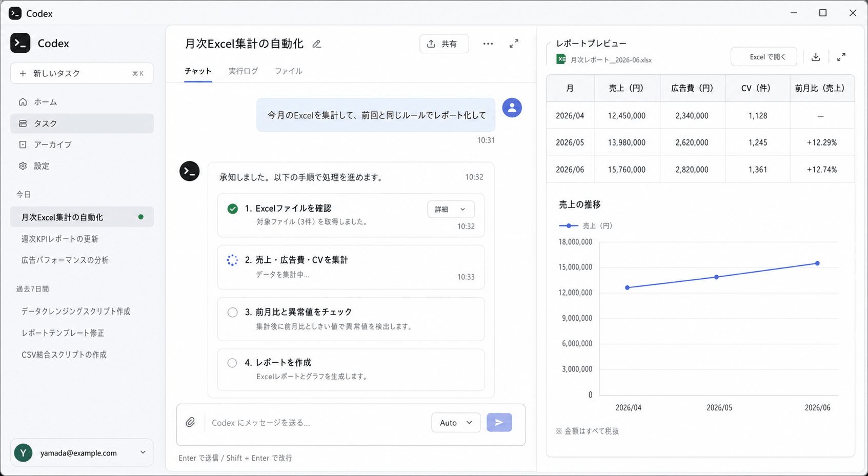Download the report with the download icon
Image resolution: width=868 pixels, height=476 pixels.
coord(816,57)
